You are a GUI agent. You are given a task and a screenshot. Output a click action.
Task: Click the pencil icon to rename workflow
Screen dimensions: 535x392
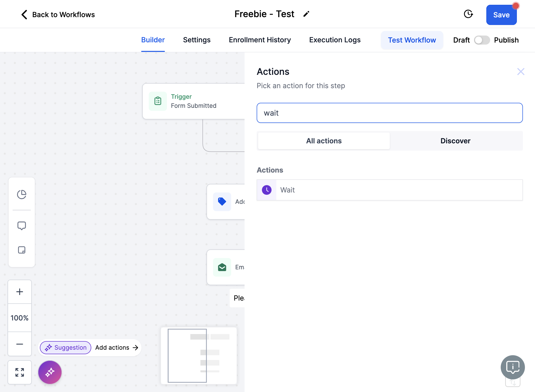click(x=306, y=14)
